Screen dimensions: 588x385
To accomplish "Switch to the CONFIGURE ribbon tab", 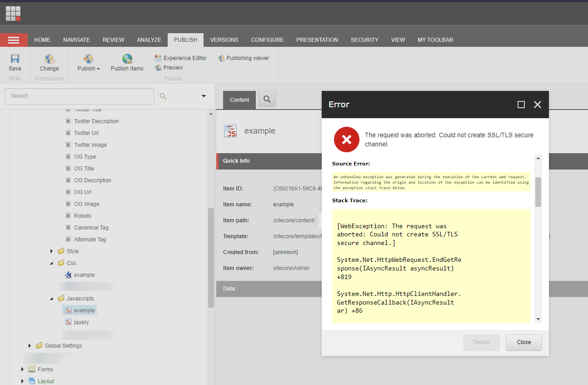I will click(x=267, y=40).
